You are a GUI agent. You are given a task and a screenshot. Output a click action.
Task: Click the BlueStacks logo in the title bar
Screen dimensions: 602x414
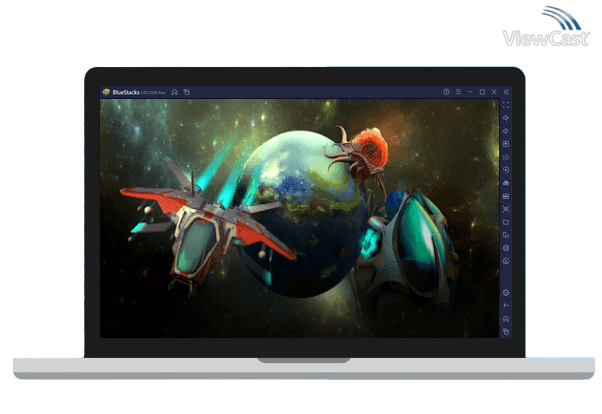(x=106, y=92)
